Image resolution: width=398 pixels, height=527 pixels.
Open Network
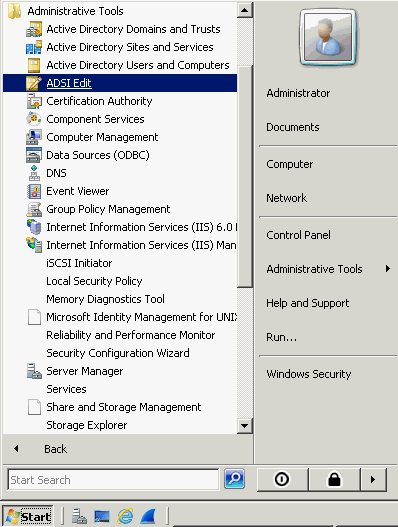tap(286, 198)
